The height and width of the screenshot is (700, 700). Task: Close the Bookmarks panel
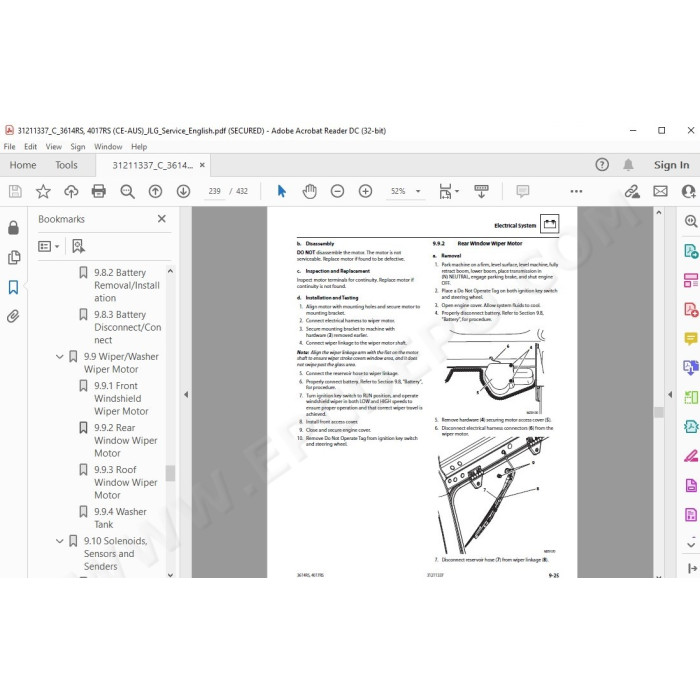tap(162, 219)
